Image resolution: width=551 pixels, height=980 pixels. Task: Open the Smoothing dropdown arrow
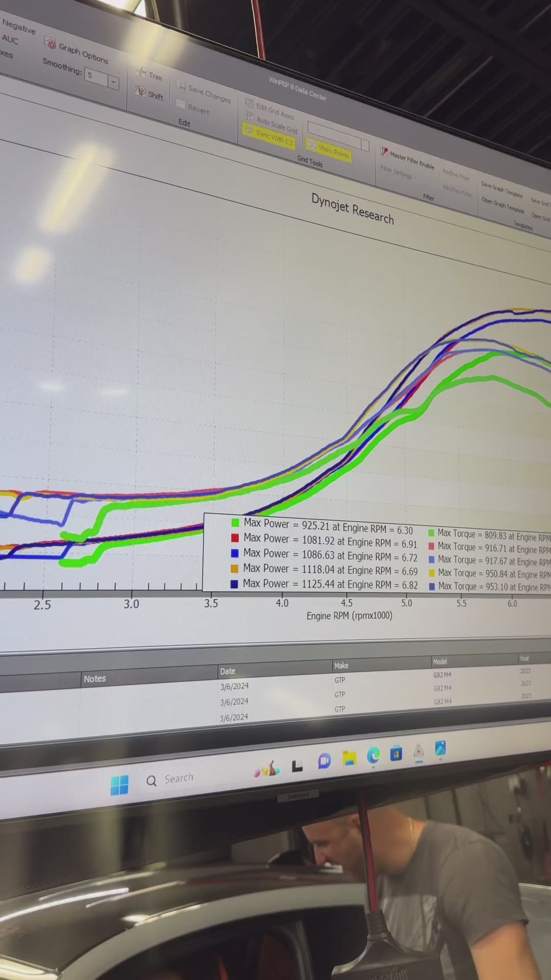[x=113, y=82]
